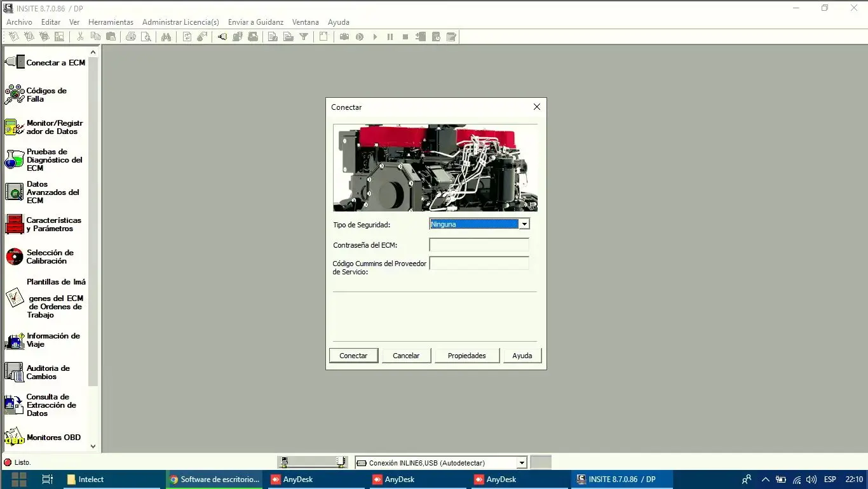Click the Contraseña del ECM field

[x=479, y=245]
